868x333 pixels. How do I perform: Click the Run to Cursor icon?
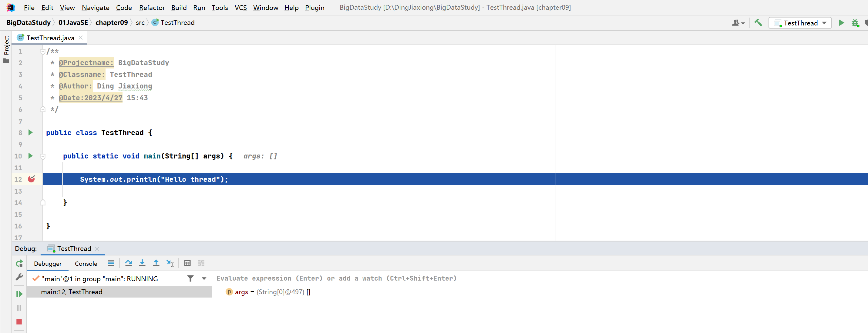click(x=170, y=263)
